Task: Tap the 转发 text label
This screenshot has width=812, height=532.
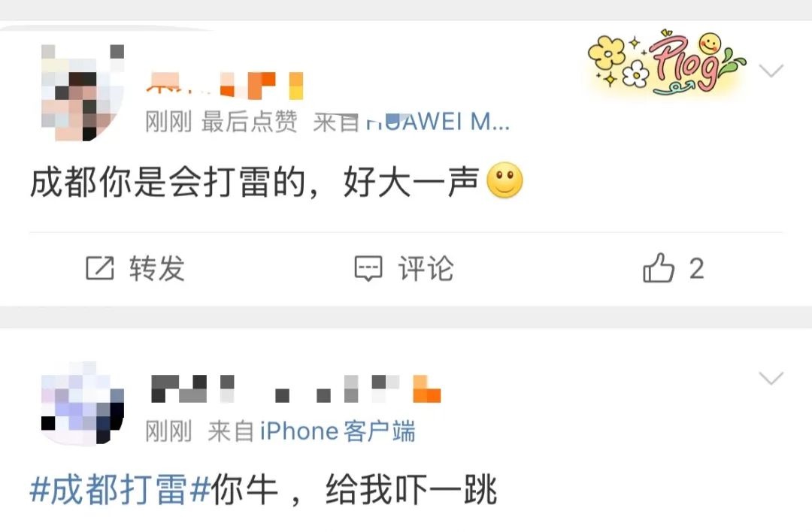Action: (157, 268)
